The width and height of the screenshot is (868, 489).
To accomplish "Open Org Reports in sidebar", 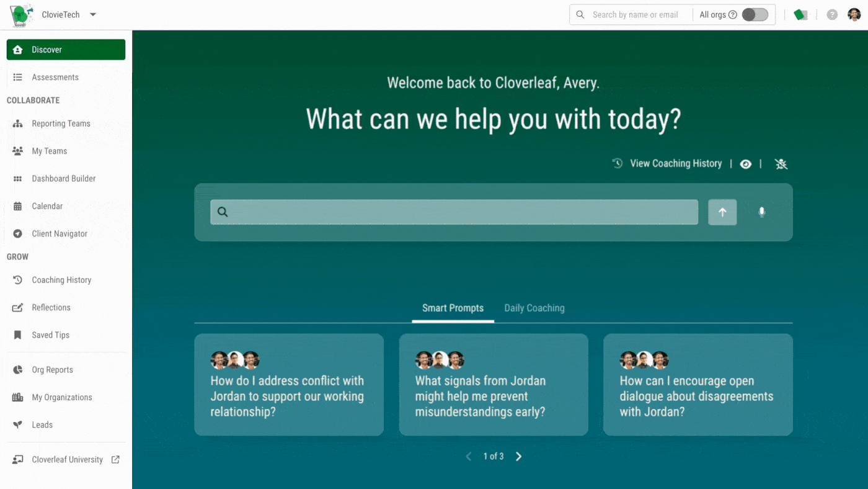I will coord(52,370).
